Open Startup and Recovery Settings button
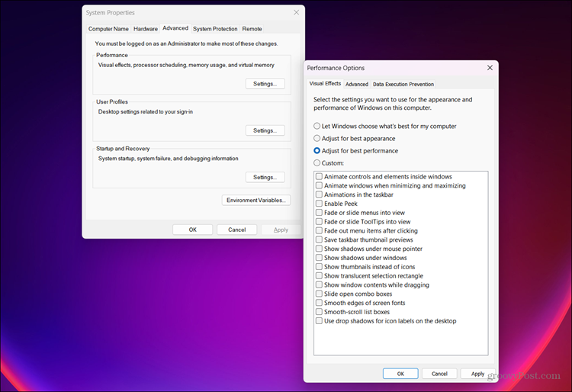This screenshot has width=572, height=392. point(265,177)
